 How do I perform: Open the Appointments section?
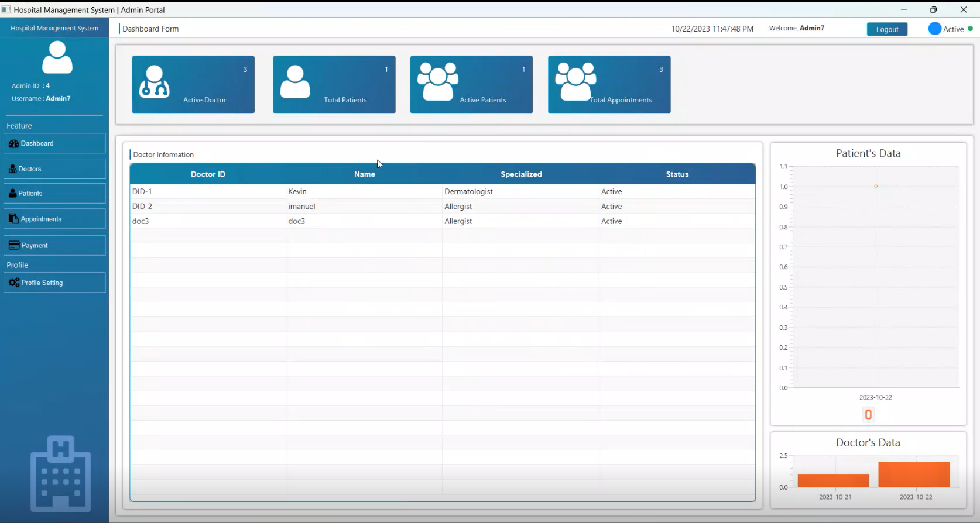54,219
